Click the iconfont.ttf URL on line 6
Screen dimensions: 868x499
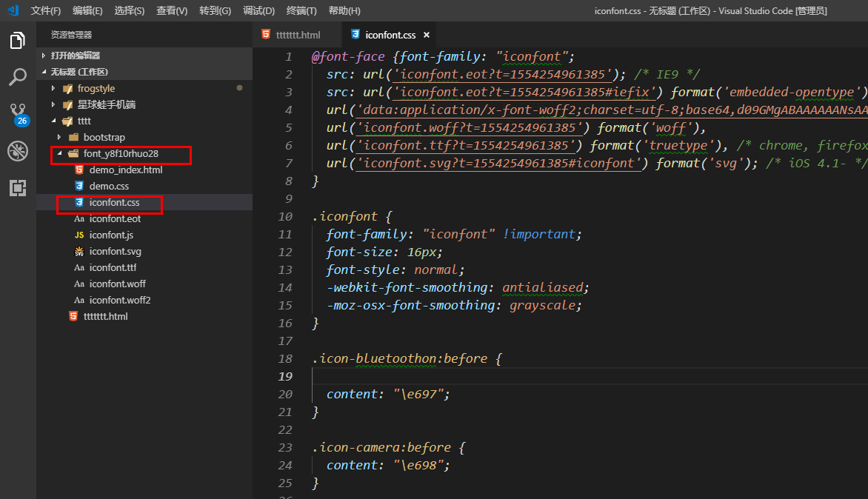[466, 146]
